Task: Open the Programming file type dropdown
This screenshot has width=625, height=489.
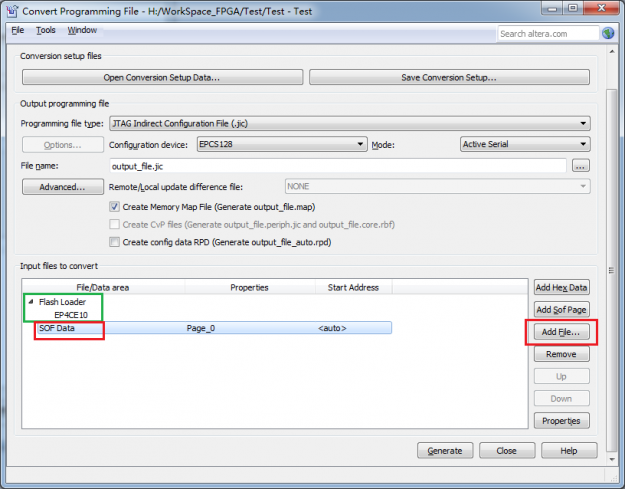Action: 350,124
